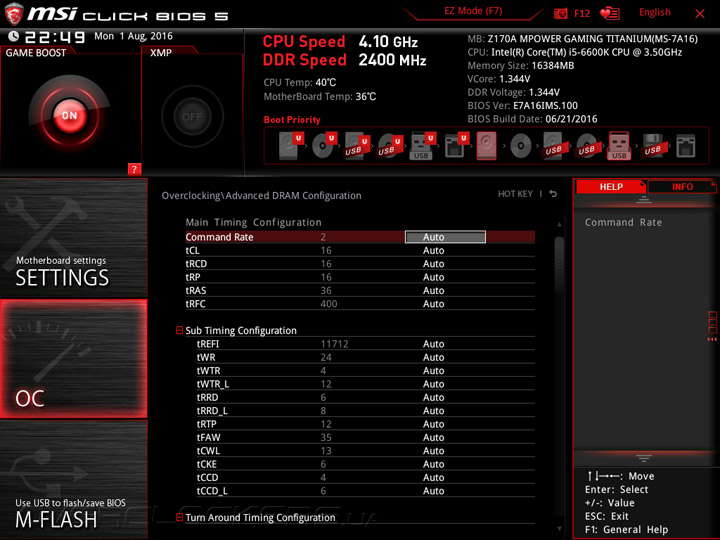This screenshot has height=540, width=720.
Task: Open the SETTINGS motherboard menu
Action: click(x=73, y=238)
